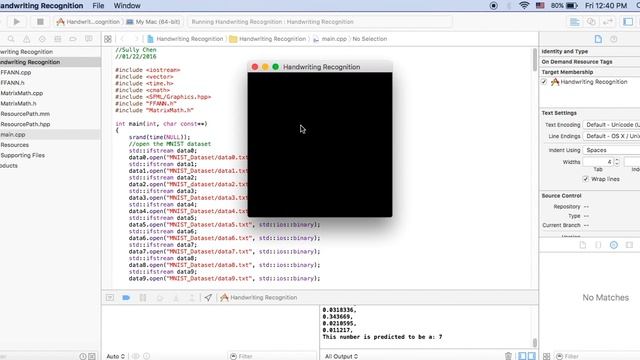
Task: Switch to the Assistant editor button
Action: pos(591,22)
